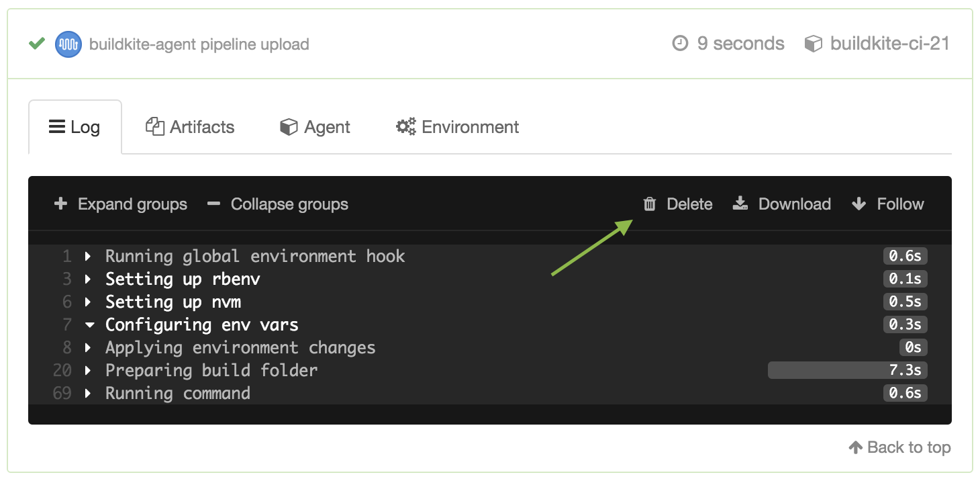Image resolution: width=980 pixels, height=479 pixels.
Task: Click the Back to top link
Action: [x=899, y=447]
